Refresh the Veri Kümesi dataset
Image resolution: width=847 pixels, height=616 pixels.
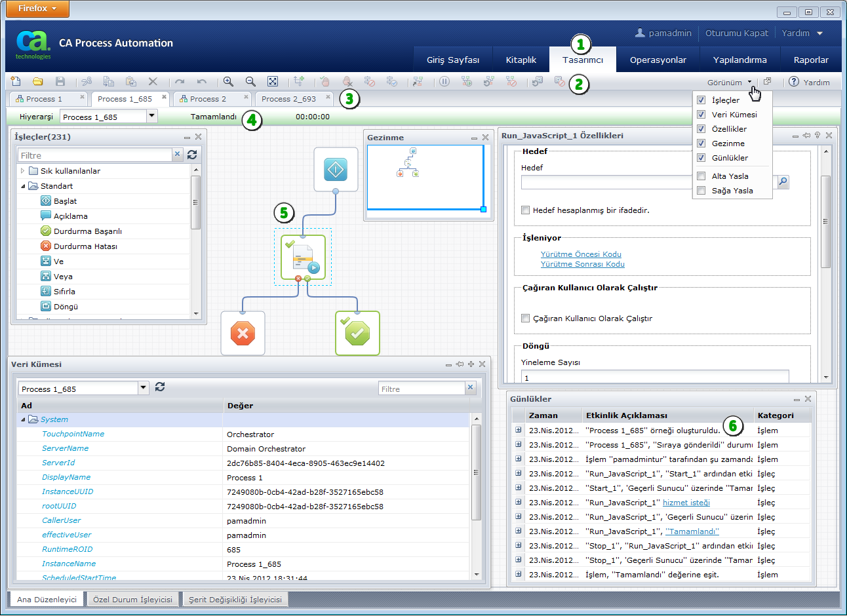point(160,387)
